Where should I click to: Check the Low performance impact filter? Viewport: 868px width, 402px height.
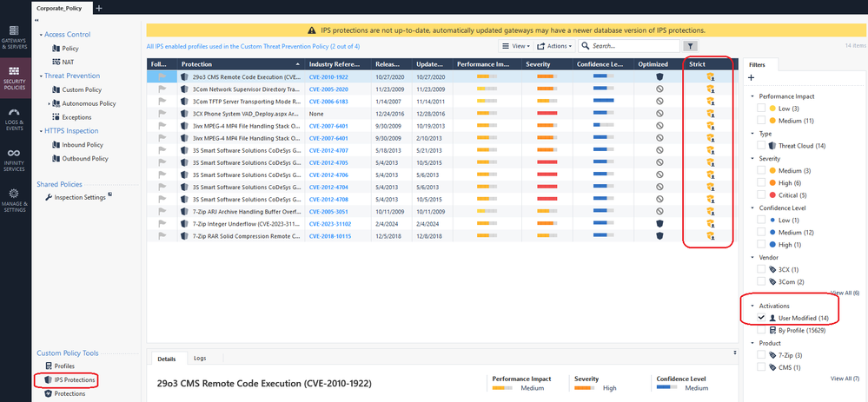(x=762, y=108)
